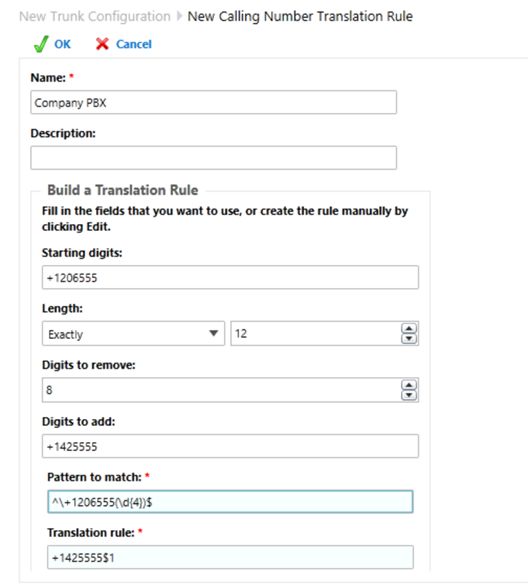Click the red X Cancel icon

pos(102,44)
